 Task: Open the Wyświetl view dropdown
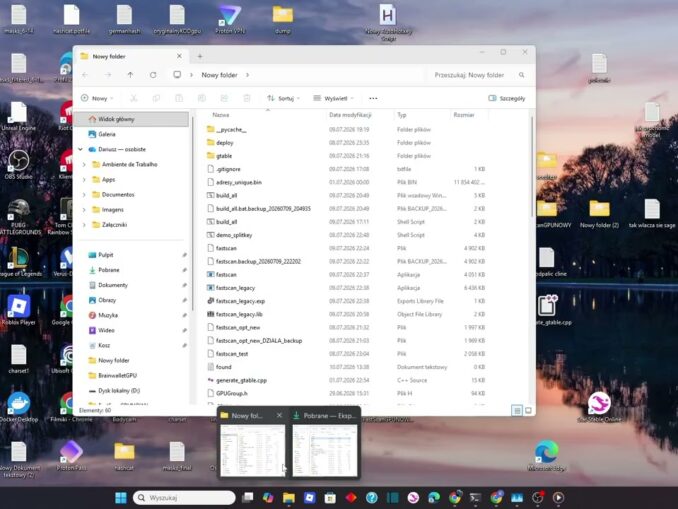click(333, 98)
